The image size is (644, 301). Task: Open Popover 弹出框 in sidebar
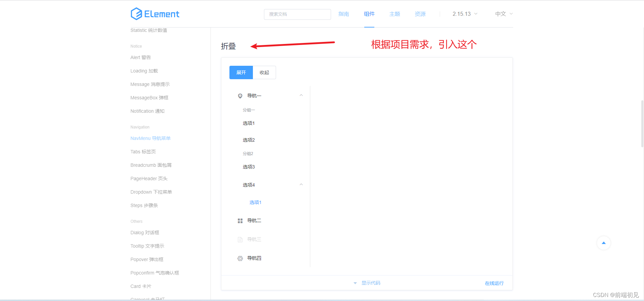[x=147, y=259]
